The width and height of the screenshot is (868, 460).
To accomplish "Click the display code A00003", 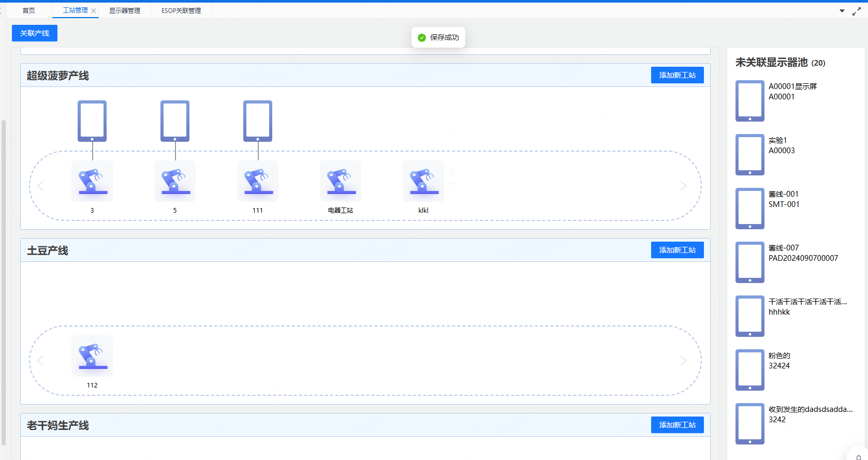I will [782, 151].
